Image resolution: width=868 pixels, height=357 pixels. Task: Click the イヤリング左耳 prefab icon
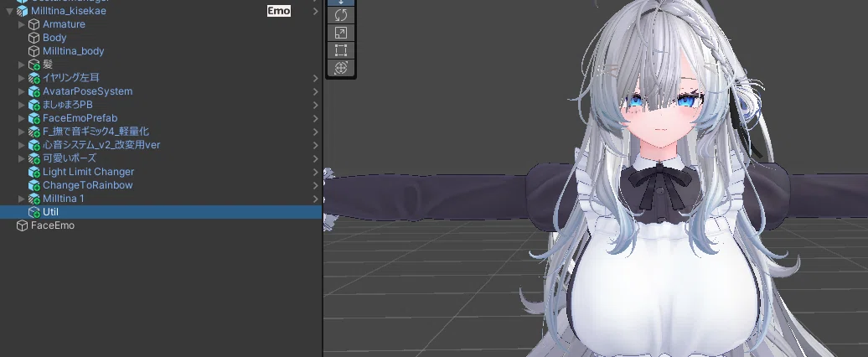point(34,78)
